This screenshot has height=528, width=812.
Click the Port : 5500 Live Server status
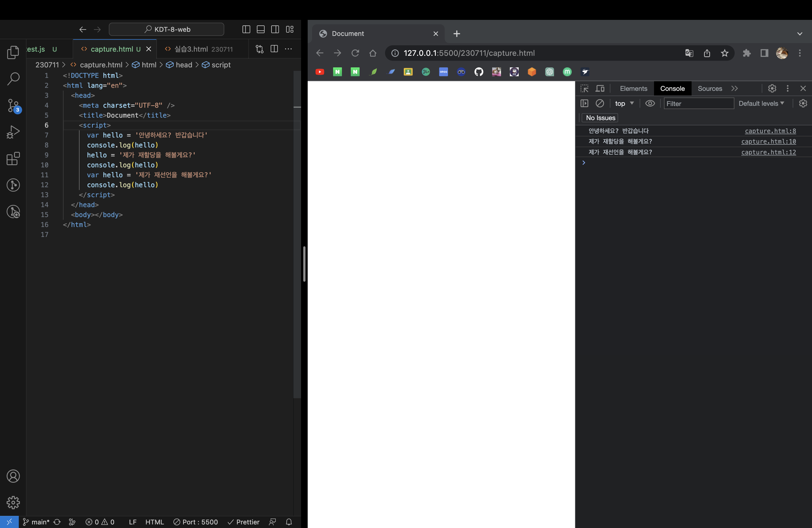click(x=196, y=522)
